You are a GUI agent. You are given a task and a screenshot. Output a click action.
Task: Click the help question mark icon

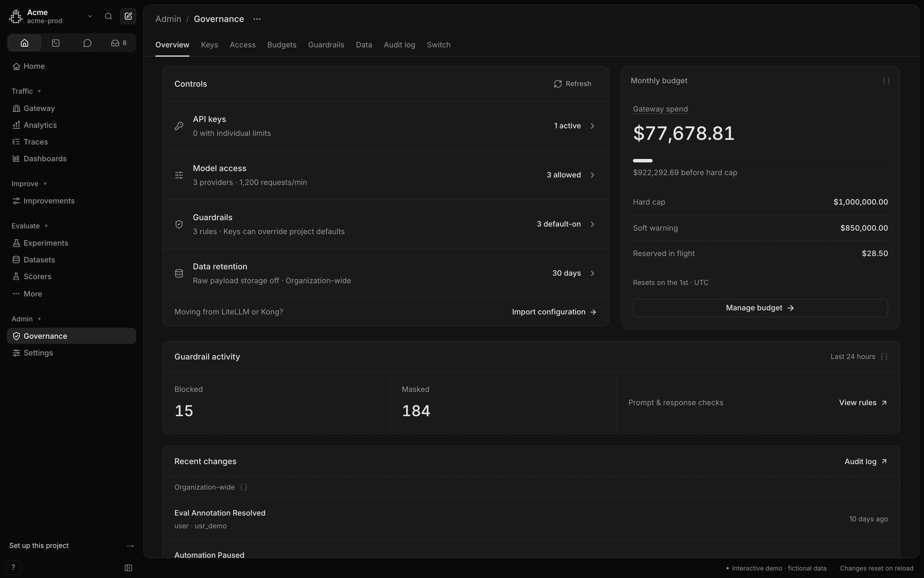coord(13,567)
